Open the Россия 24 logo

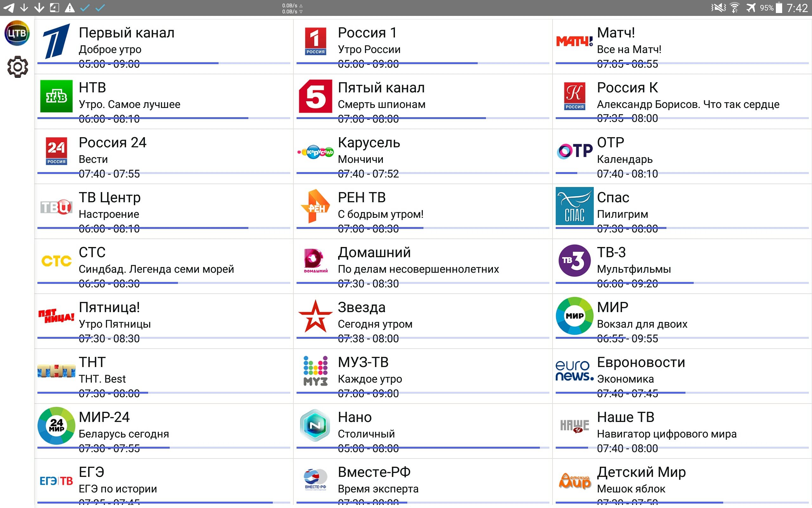point(56,151)
